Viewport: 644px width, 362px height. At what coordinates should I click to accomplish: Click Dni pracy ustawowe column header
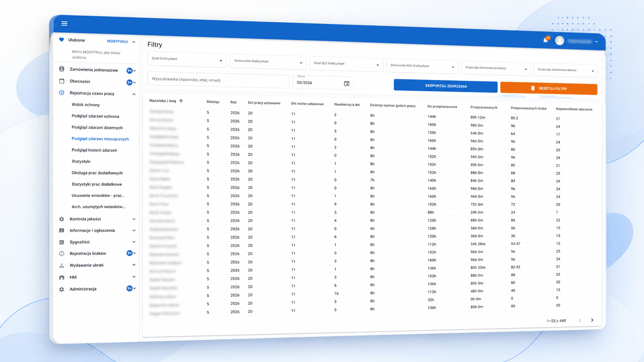click(264, 103)
